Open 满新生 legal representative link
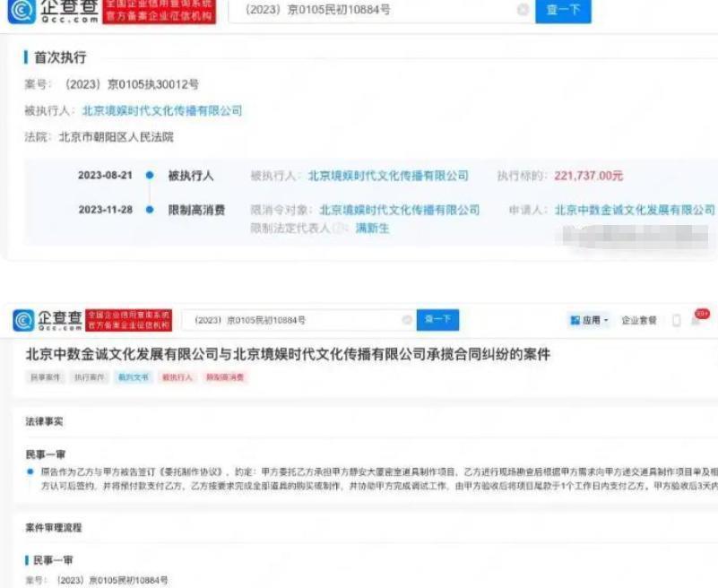718x588 pixels. pyautogui.click(x=372, y=229)
